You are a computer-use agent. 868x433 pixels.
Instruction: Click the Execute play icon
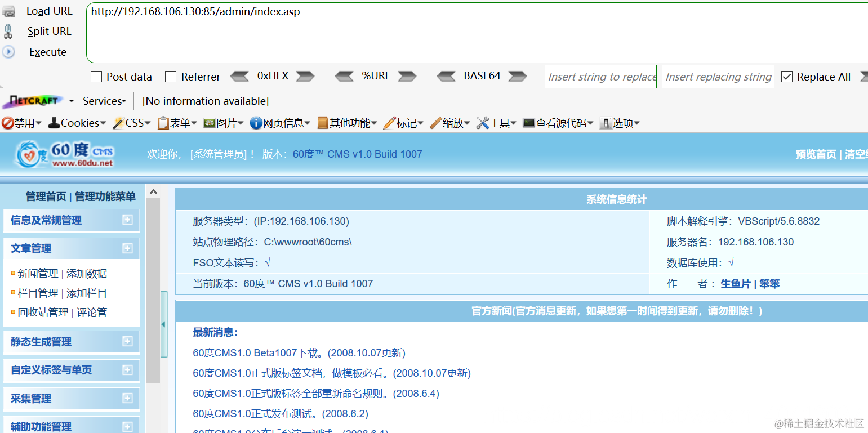[x=8, y=52]
